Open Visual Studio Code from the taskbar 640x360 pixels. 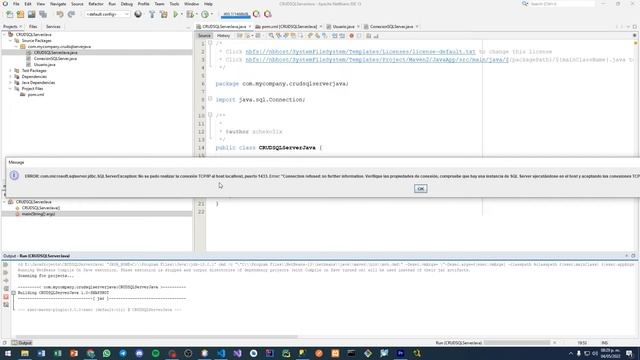pyautogui.click(x=221, y=353)
